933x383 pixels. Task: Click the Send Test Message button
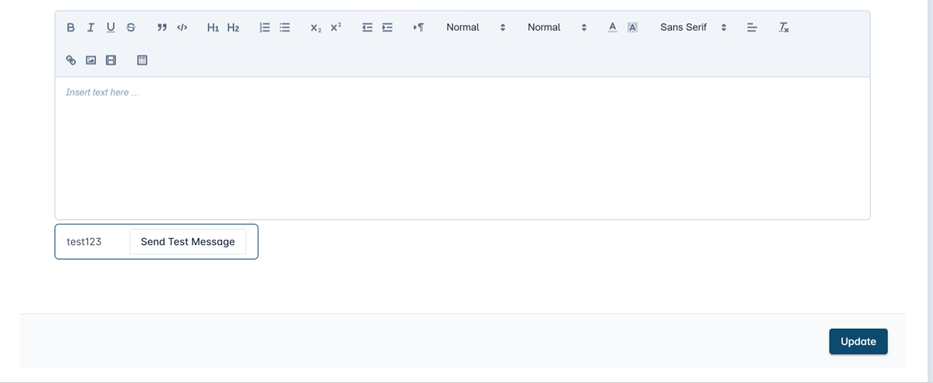(x=187, y=241)
